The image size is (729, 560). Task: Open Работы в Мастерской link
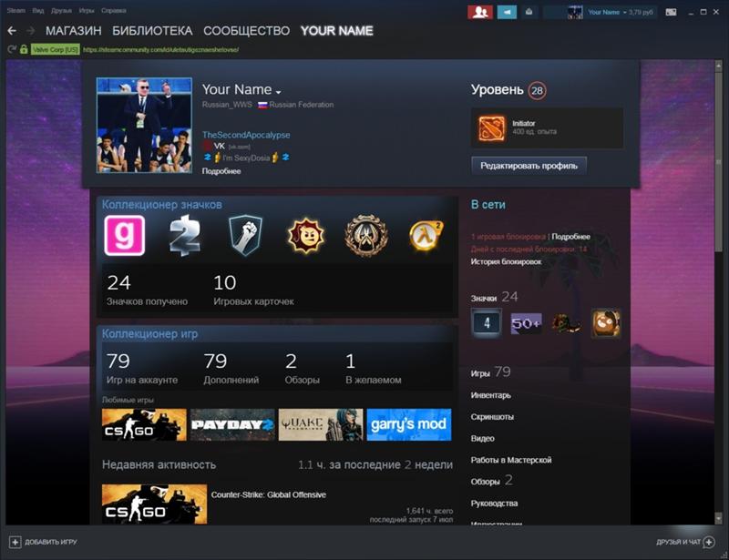click(511, 460)
